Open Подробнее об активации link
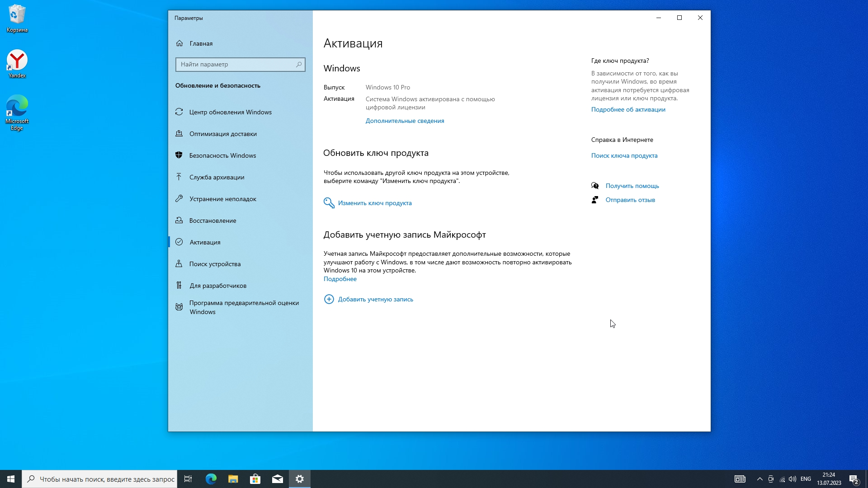Image resolution: width=868 pixels, height=488 pixels. [x=628, y=109]
